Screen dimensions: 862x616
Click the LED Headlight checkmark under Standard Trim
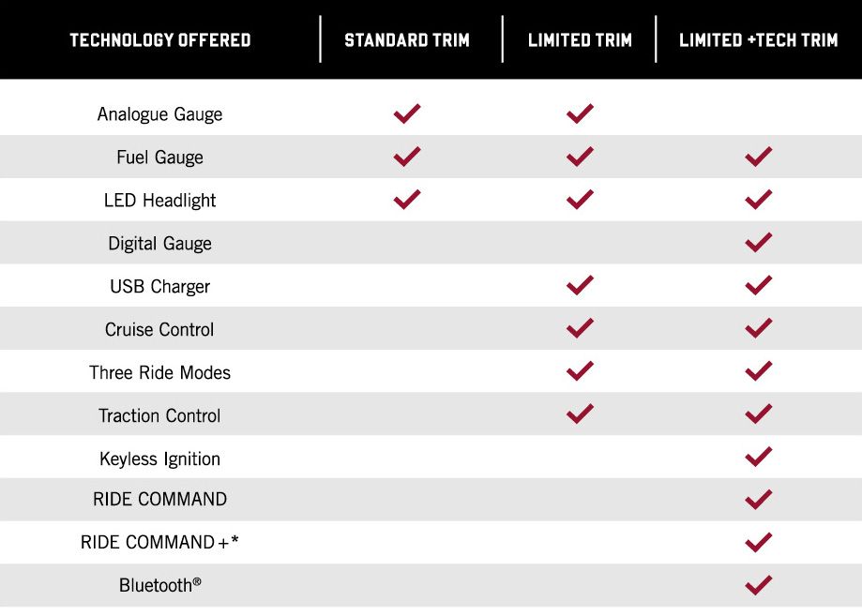(407, 200)
